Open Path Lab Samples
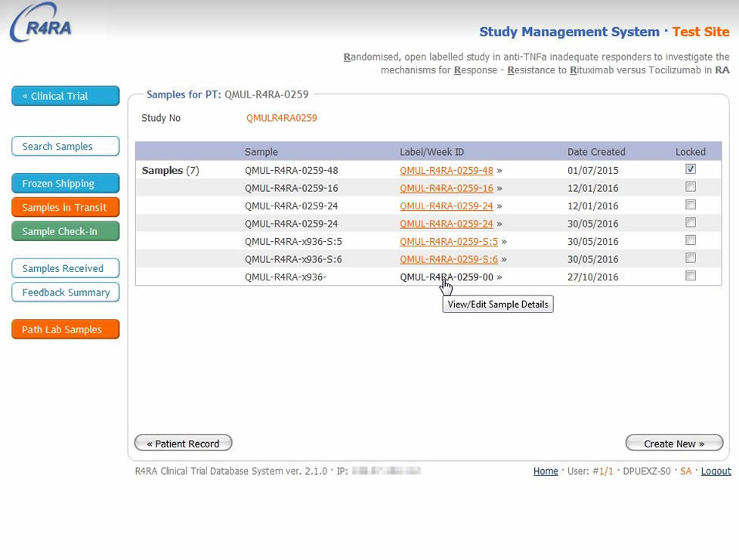The image size is (739, 560). click(x=65, y=330)
